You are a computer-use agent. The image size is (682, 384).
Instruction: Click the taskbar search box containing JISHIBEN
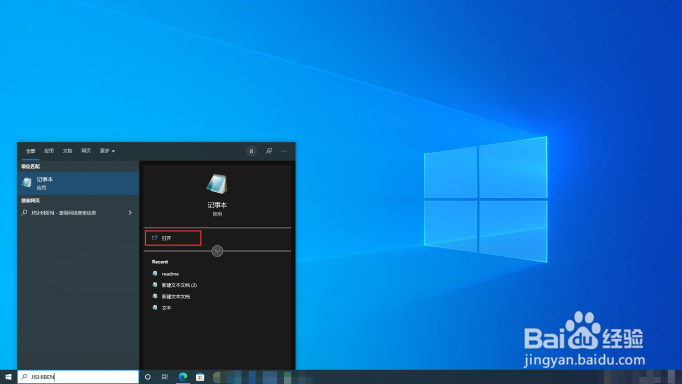(x=78, y=377)
